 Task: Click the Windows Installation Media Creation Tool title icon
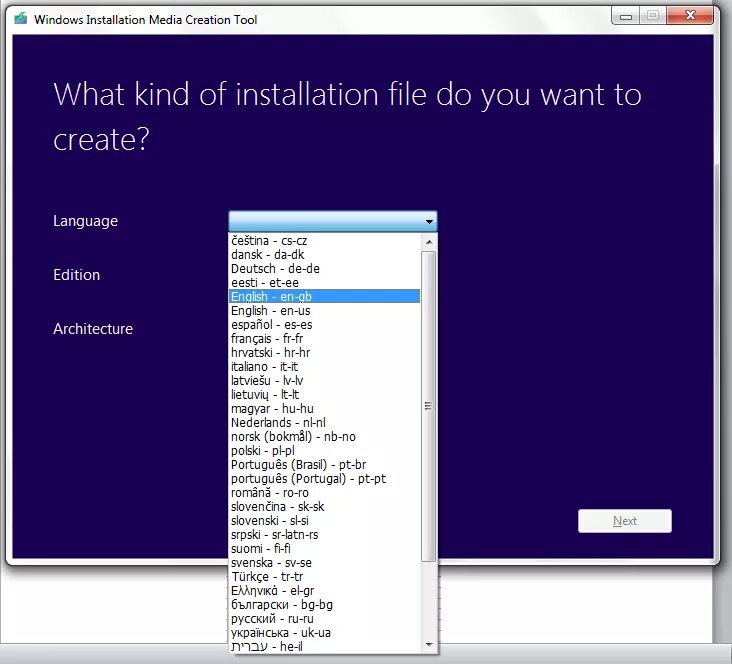(21, 19)
